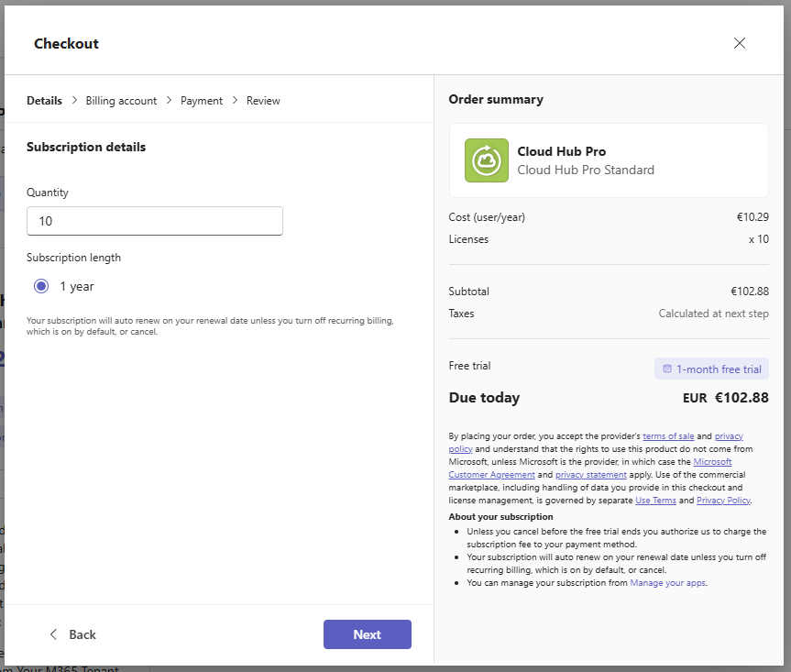Click the Order summary heading
Image resolution: width=791 pixels, height=672 pixels.
[x=496, y=99]
